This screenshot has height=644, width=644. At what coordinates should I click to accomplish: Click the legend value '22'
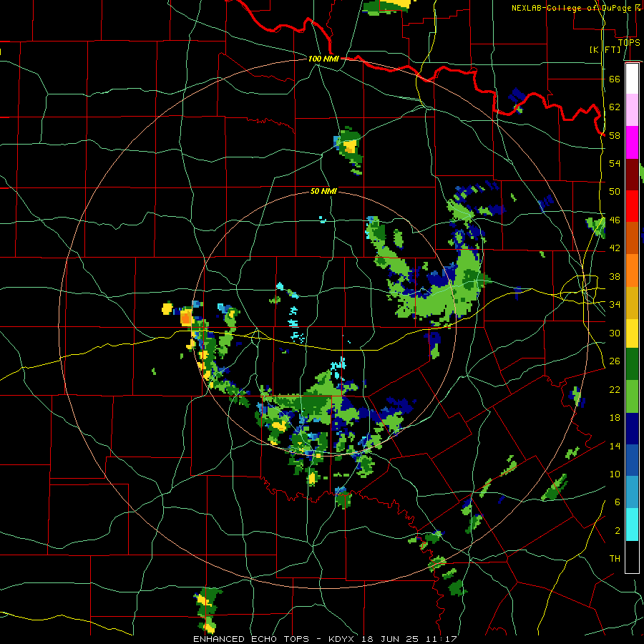[x=615, y=390]
